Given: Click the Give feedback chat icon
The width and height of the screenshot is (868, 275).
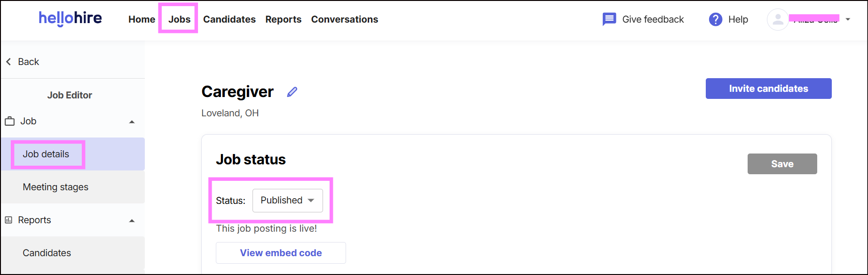Looking at the screenshot, I should [609, 19].
